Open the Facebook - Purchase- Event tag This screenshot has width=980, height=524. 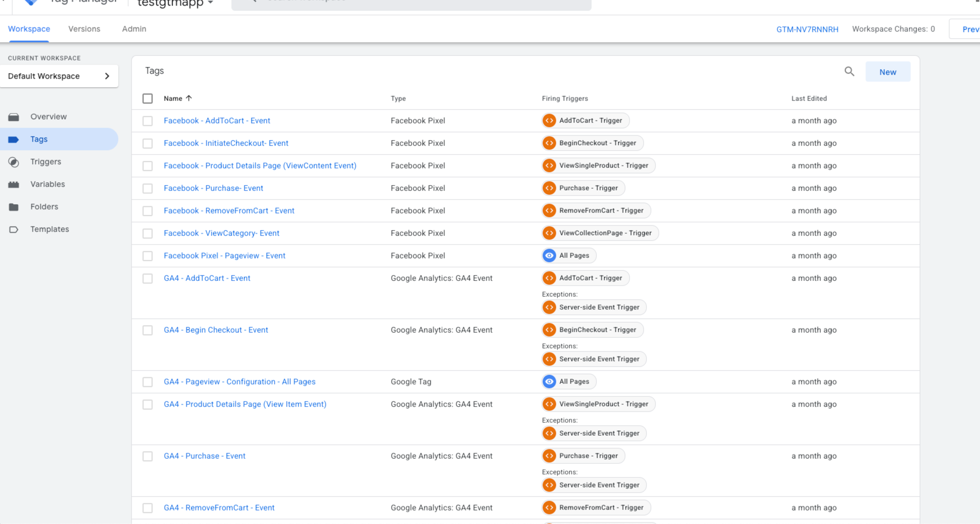tap(213, 188)
